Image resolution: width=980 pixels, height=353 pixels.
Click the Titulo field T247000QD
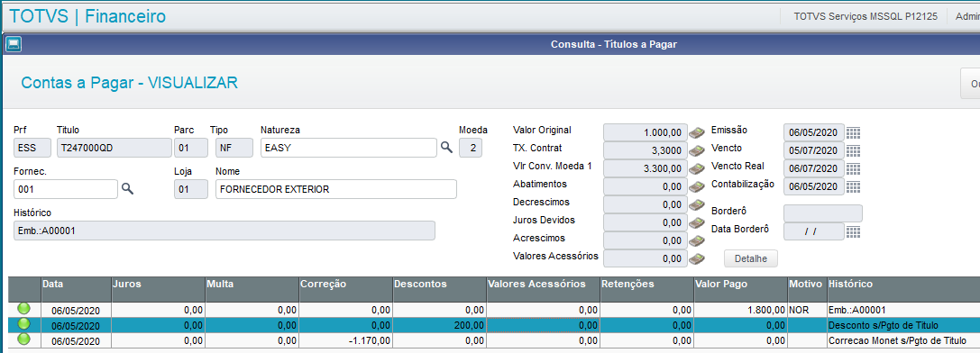[x=114, y=148]
